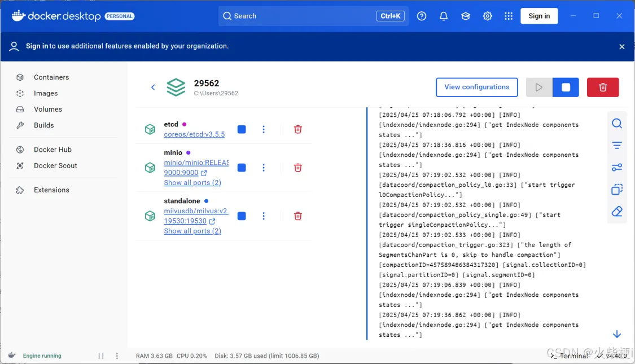635x364 pixels.
Task: Click the Disk usage status entry
Action: tap(267, 356)
